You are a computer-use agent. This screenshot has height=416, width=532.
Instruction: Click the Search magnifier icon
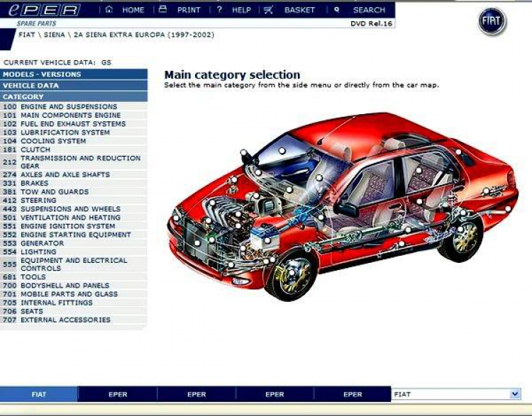pos(336,10)
